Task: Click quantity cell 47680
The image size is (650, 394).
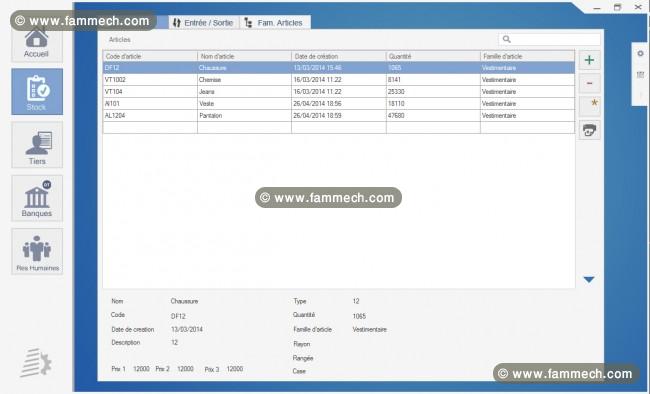Action: click(433, 116)
